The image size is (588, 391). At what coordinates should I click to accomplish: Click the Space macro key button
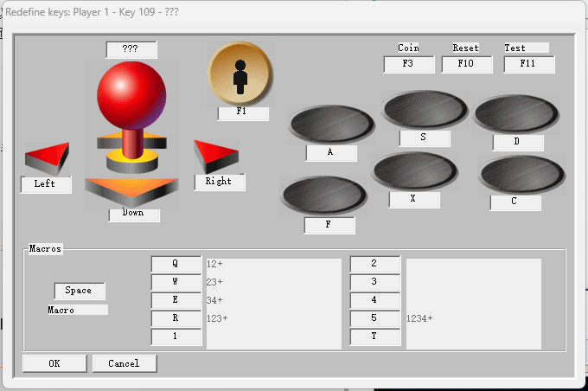(80, 291)
